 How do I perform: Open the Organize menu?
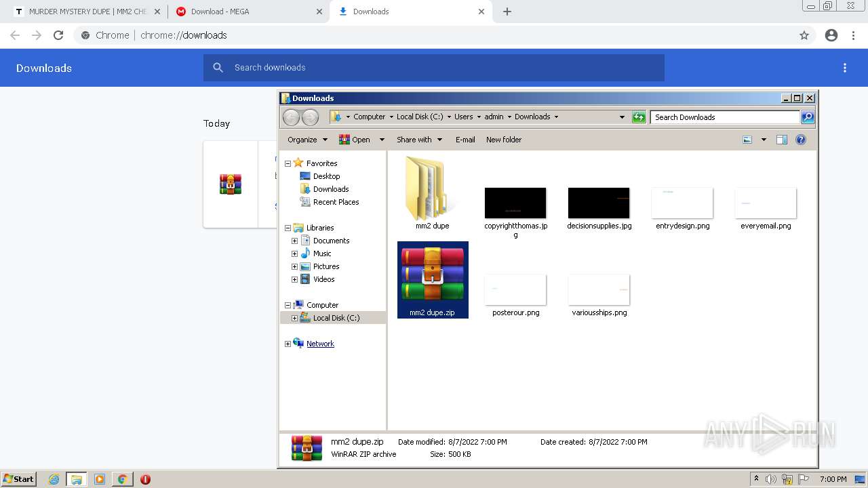[307, 140]
